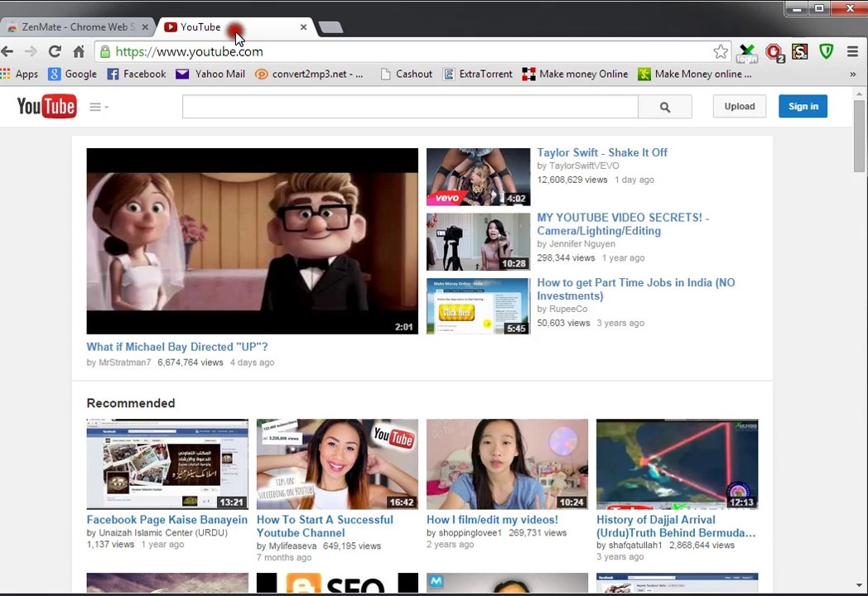Image resolution: width=868 pixels, height=596 pixels.
Task: Open the convert2mp3.net bookmark
Action: pyautogui.click(x=309, y=74)
